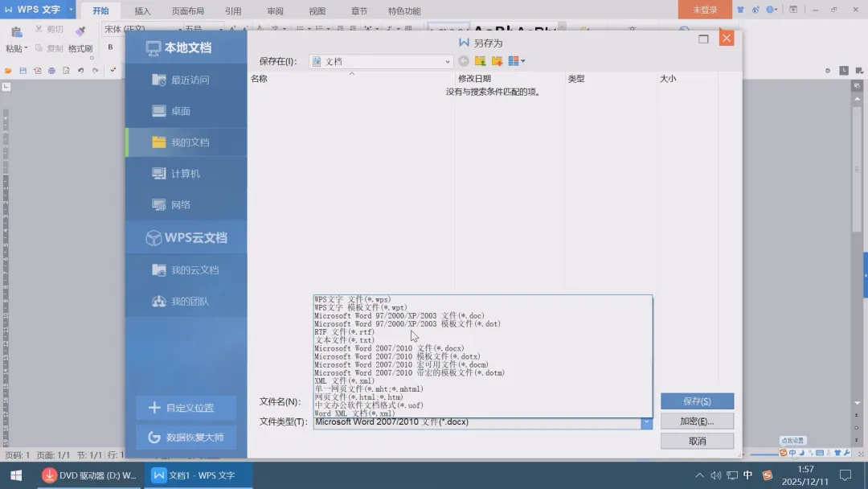This screenshot has width=868, height=489.
Task: Toggle the 文件类型 dropdown arrow
Action: tap(646, 422)
